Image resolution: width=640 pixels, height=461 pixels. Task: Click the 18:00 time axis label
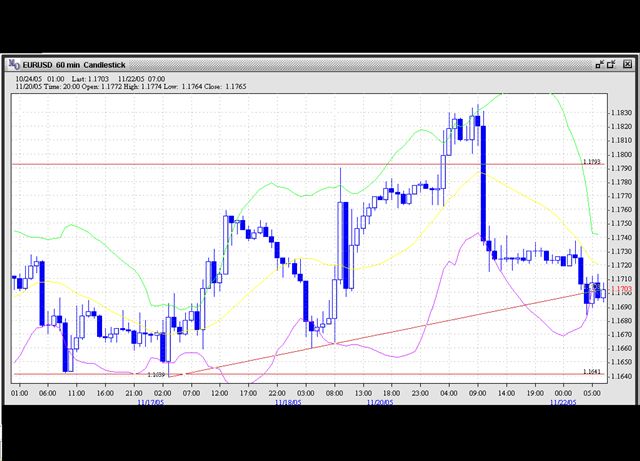391,393
